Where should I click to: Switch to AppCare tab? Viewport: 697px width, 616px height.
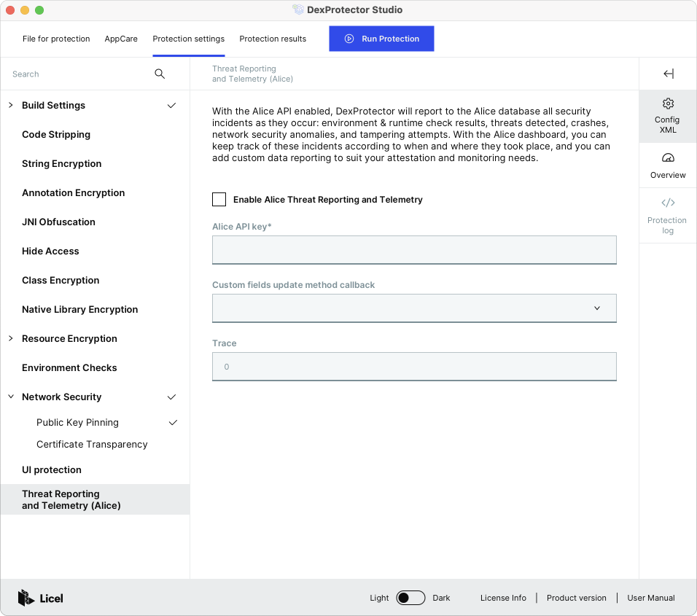pos(121,39)
